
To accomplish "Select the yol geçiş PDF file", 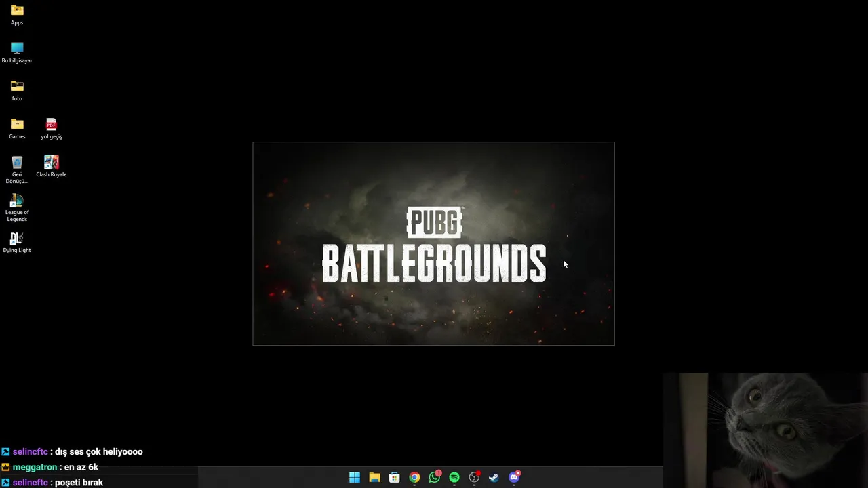I will 52,128.
